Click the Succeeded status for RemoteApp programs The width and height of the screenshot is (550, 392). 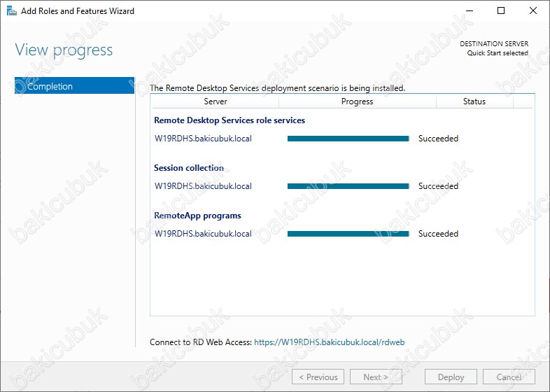[438, 234]
